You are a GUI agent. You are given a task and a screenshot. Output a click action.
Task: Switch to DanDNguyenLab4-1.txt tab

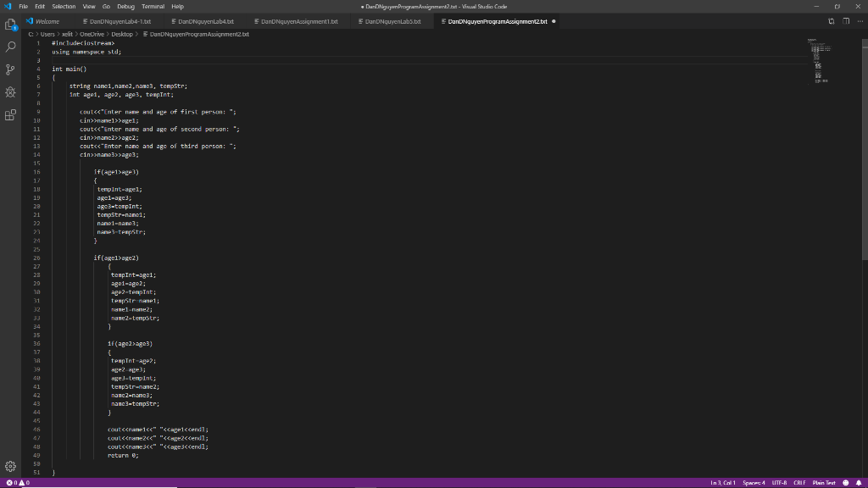120,21
